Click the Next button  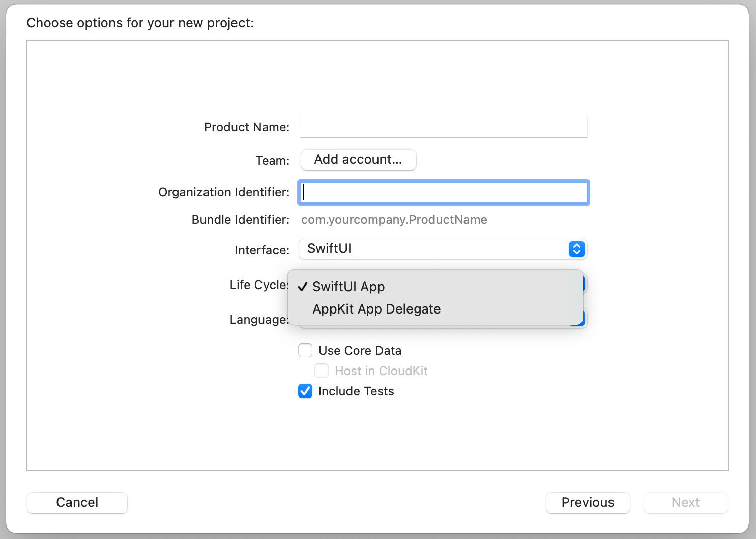point(685,503)
